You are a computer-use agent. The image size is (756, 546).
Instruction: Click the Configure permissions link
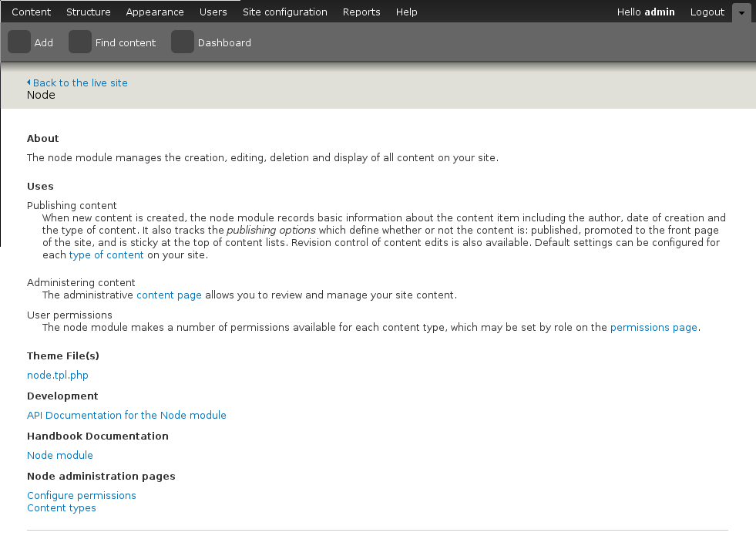pyautogui.click(x=82, y=495)
